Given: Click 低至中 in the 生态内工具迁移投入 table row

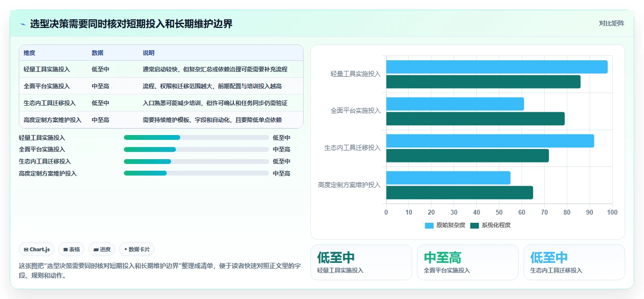Looking at the screenshot, I should (x=100, y=103).
